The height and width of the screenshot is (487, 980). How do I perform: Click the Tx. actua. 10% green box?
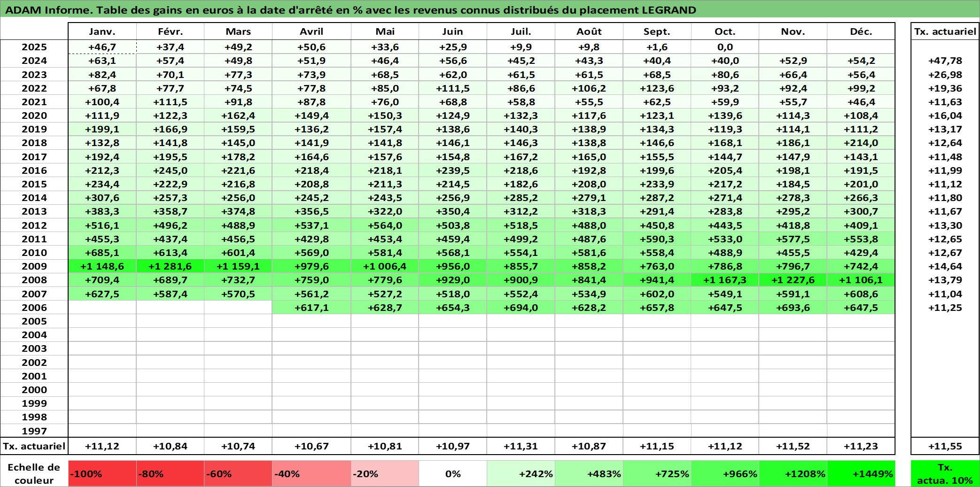[945, 473]
